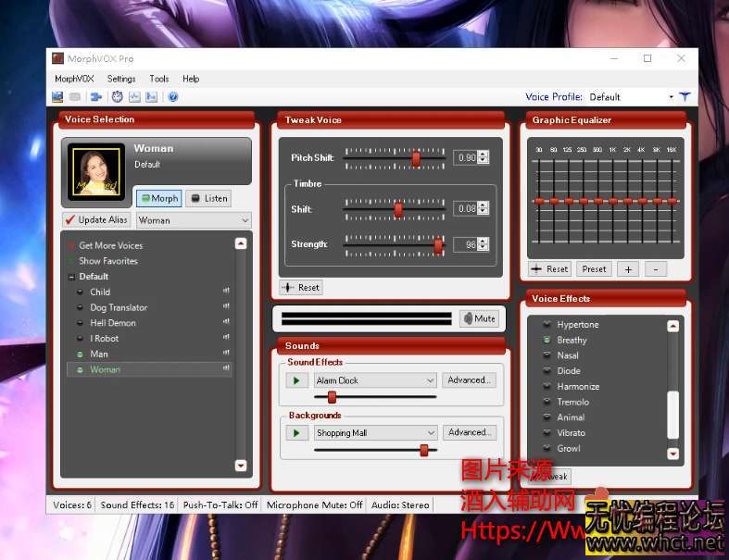Open the Settings menu
This screenshot has width=729, height=560.
tap(121, 80)
